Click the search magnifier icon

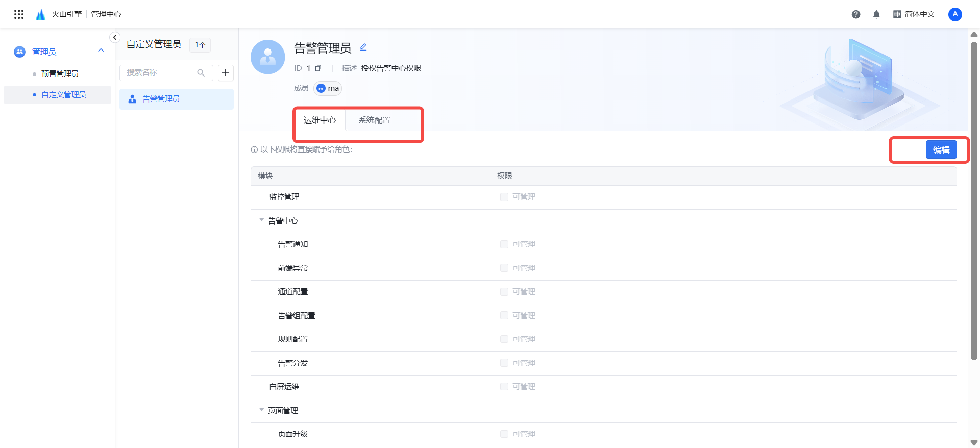coord(201,73)
